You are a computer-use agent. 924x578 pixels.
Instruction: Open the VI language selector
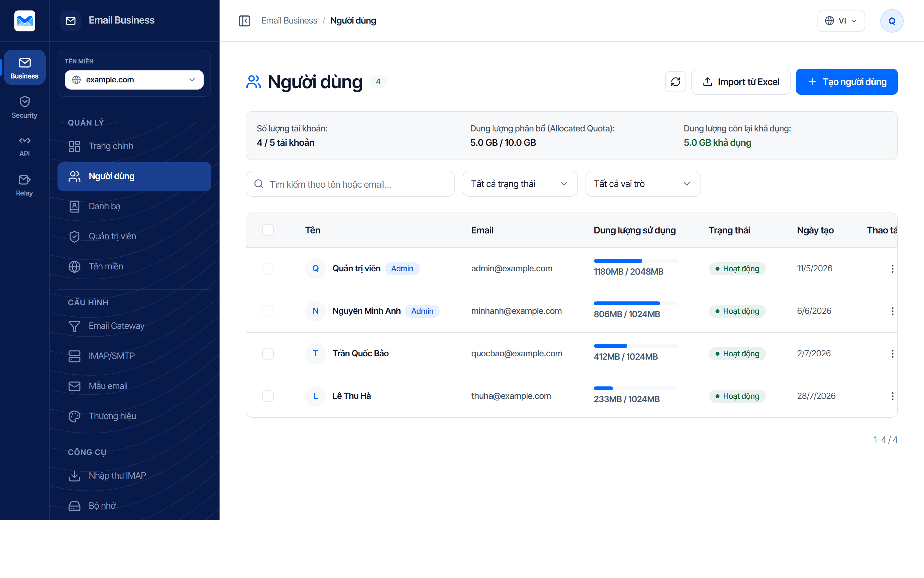pos(841,21)
